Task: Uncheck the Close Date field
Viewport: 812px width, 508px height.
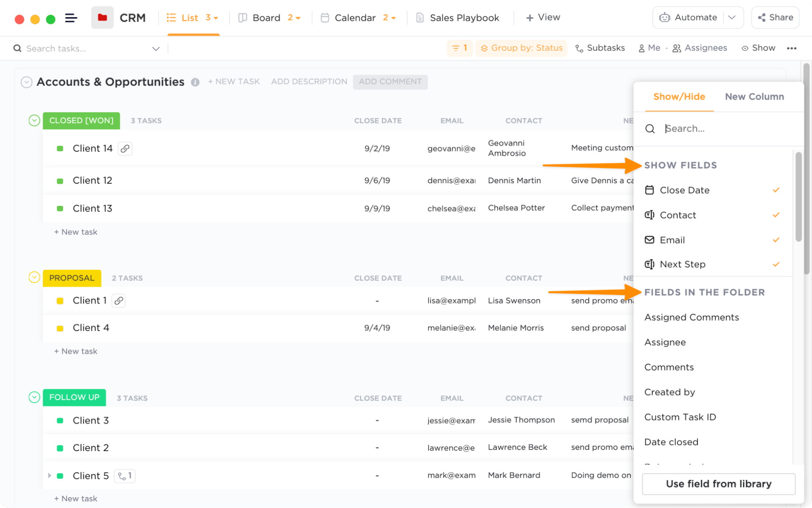Action: (x=776, y=190)
